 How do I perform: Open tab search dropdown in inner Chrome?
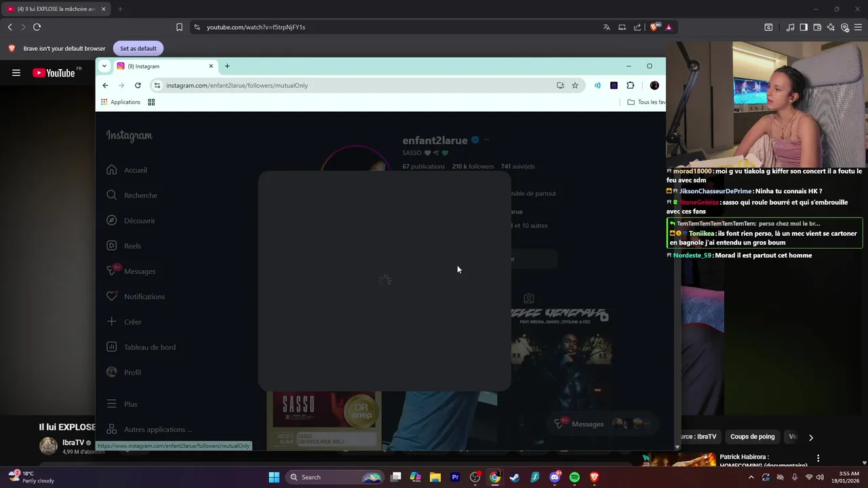click(x=104, y=66)
